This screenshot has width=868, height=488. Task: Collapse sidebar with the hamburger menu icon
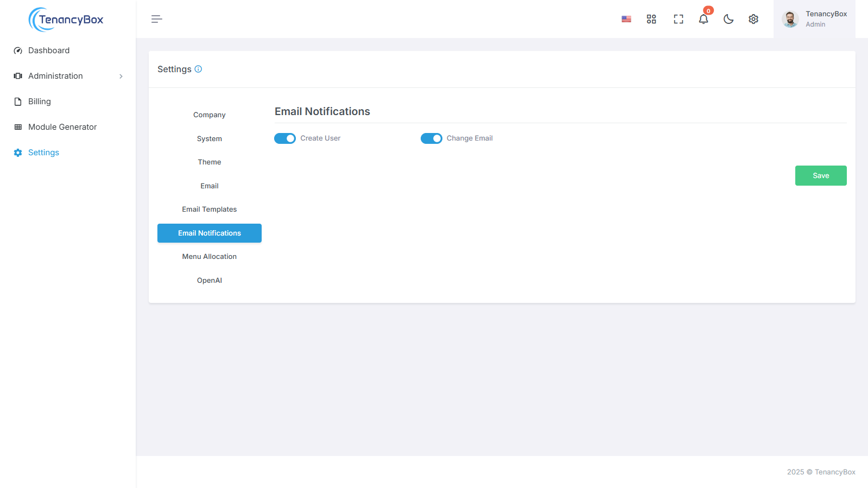[x=156, y=19]
